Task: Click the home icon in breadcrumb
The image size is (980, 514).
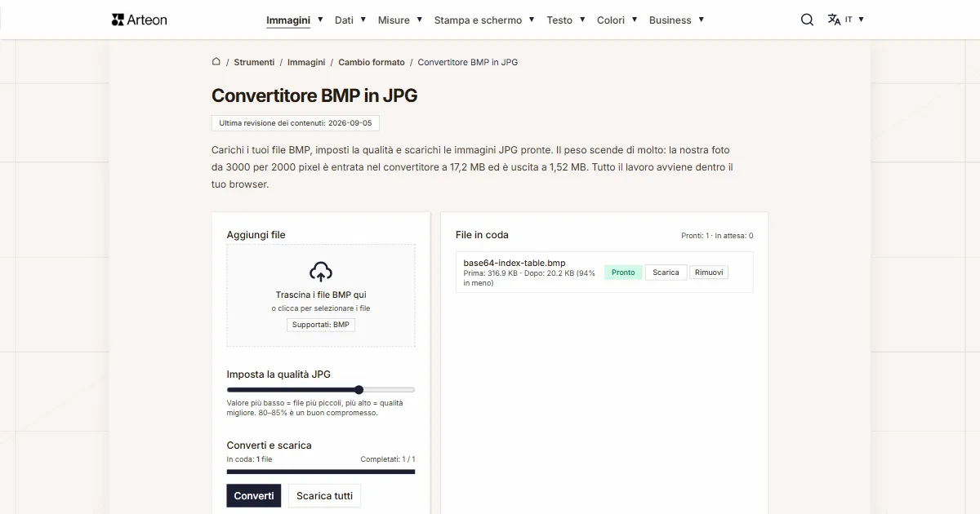Action: [216, 61]
